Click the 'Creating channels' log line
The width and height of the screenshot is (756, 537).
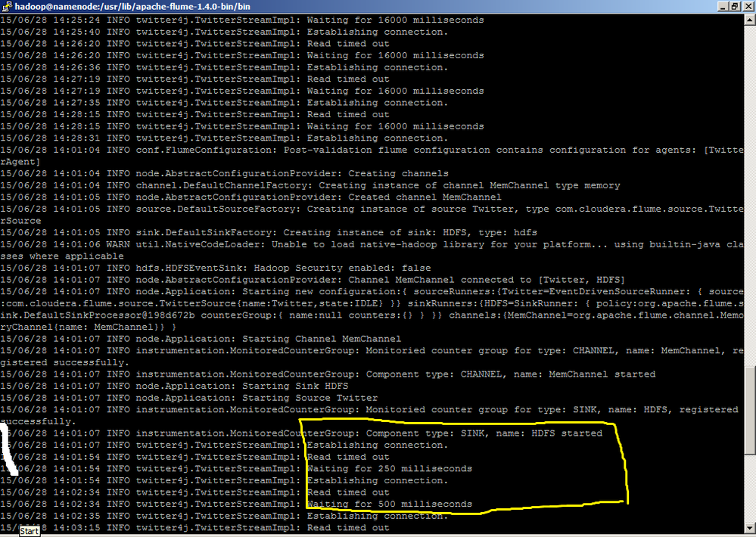(x=225, y=173)
